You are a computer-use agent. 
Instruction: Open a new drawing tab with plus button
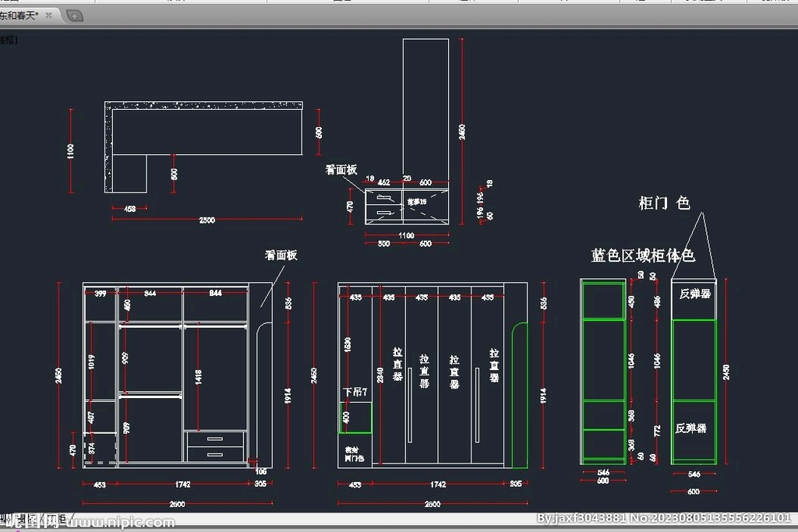pos(74,15)
